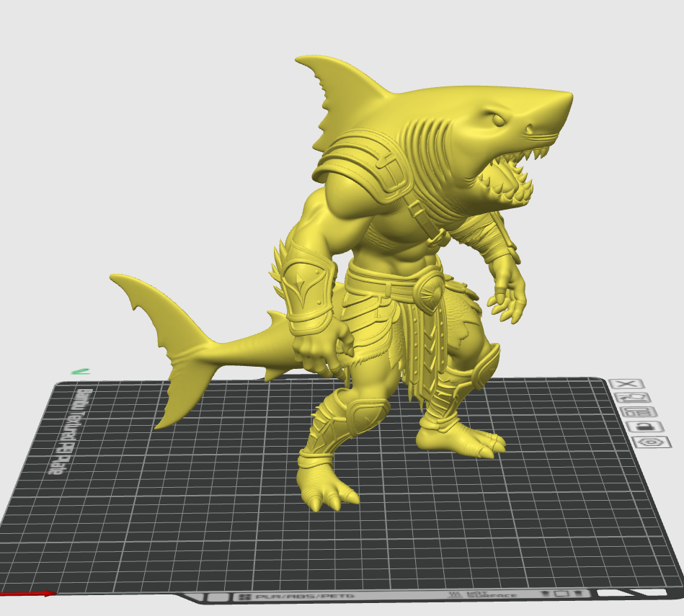684x616 pixels.
Task: Open plate settings via the hexagon gear icon
Action: coord(652,442)
